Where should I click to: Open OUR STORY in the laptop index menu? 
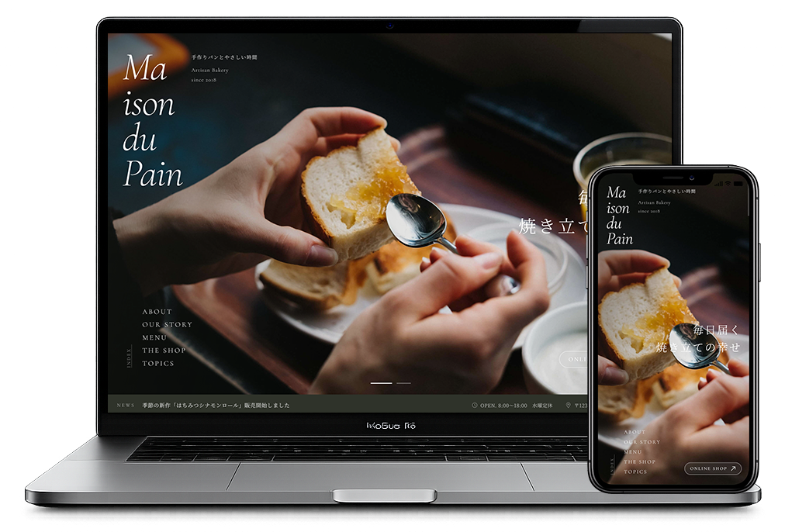[167, 325]
